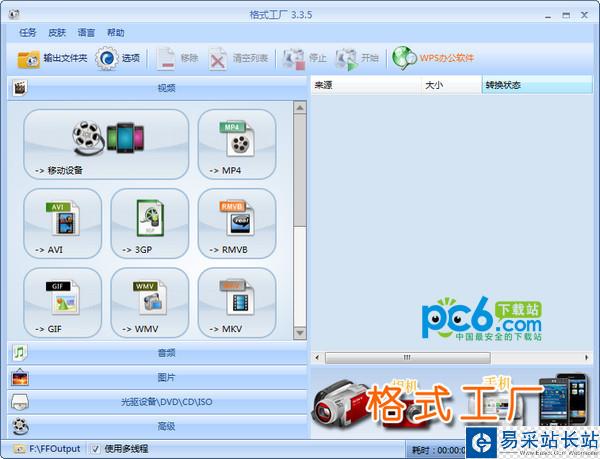This screenshot has width=600, height=459.
Task: Click the disc drive icon beside 光驱设备
Action: 20,402
